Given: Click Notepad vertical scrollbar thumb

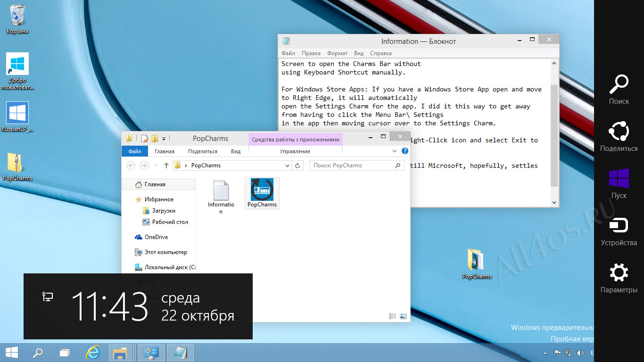Looking at the screenshot, I should point(554,135).
